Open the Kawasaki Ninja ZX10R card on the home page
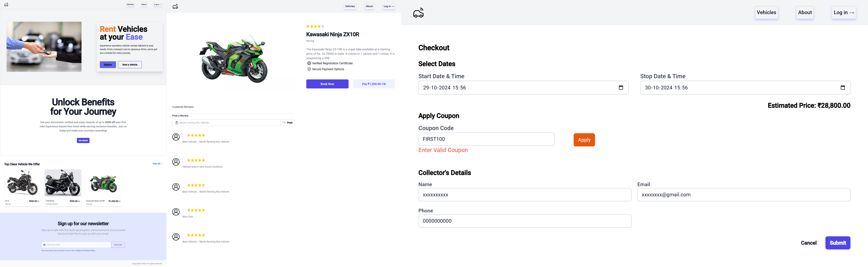Image resolution: width=868 pixels, height=267 pixels. tap(103, 188)
